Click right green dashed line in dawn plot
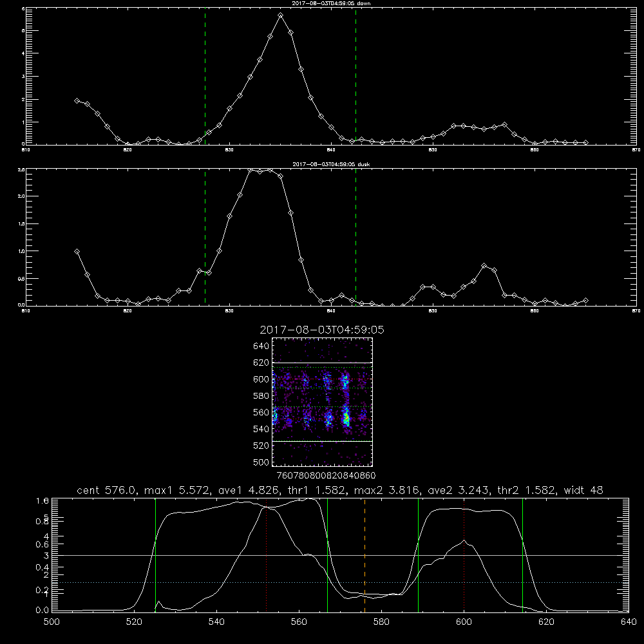The image size is (644, 644). (355, 76)
